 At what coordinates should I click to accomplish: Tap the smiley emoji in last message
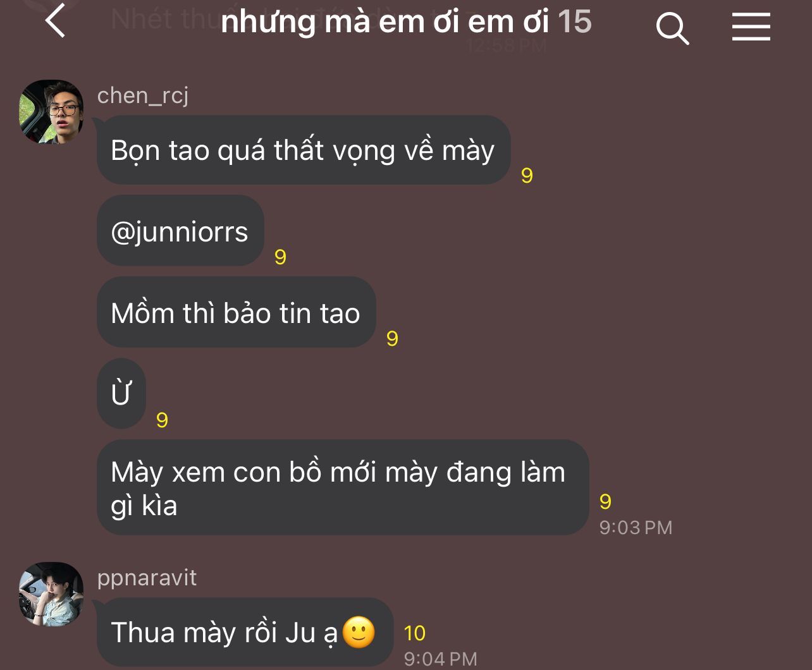(x=359, y=632)
